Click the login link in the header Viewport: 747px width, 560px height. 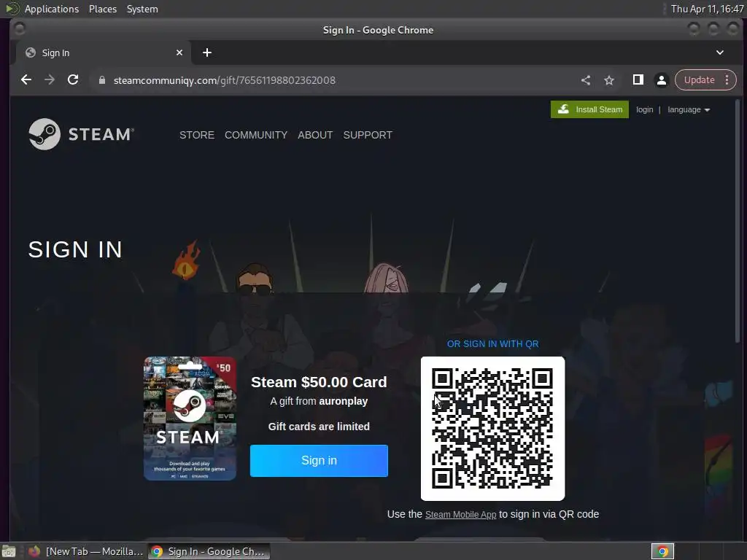coord(645,109)
